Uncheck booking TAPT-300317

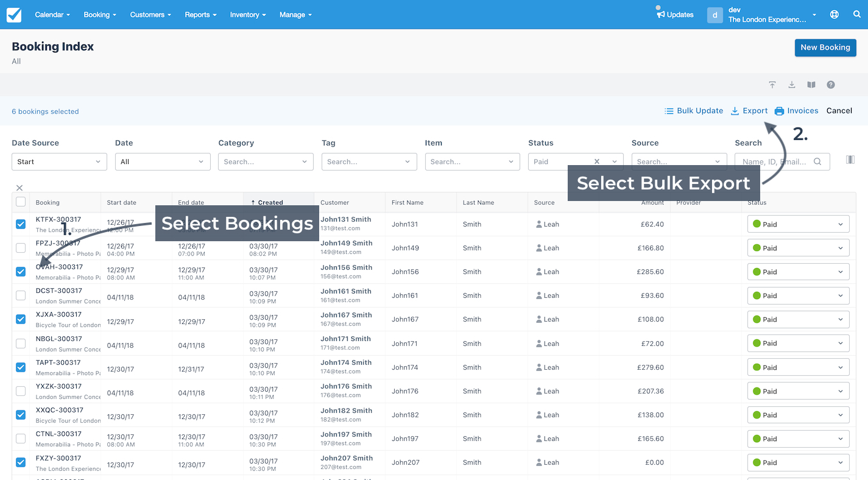click(21, 367)
